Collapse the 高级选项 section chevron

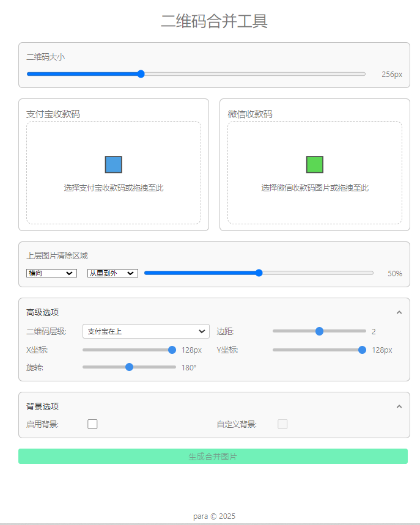(x=399, y=312)
